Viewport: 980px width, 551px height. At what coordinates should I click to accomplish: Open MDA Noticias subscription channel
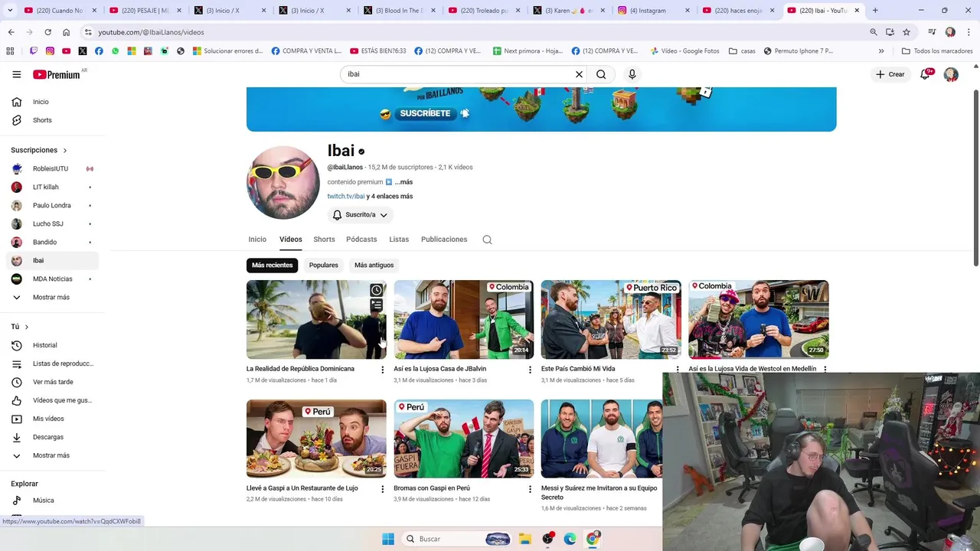(x=52, y=279)
